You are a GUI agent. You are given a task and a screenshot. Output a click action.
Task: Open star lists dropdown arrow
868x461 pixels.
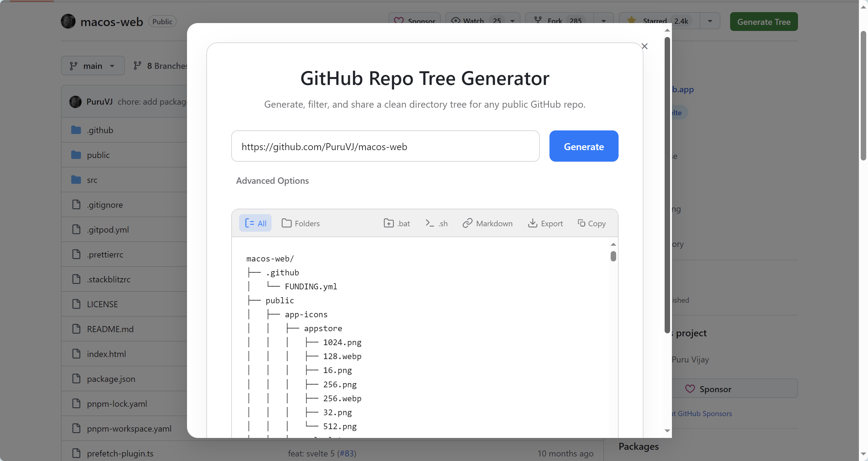(x=710, y=21)
